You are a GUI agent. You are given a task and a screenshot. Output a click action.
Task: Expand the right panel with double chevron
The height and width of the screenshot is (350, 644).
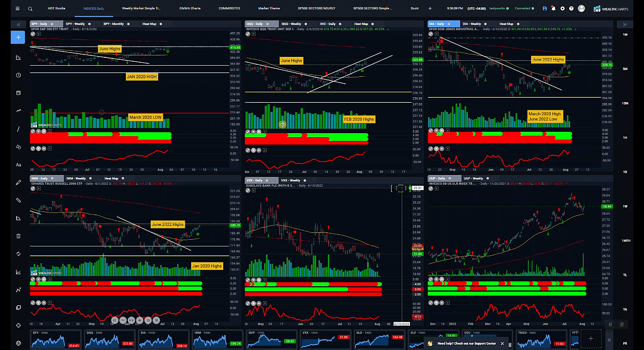pyautogui.click(x=625, y=24)
